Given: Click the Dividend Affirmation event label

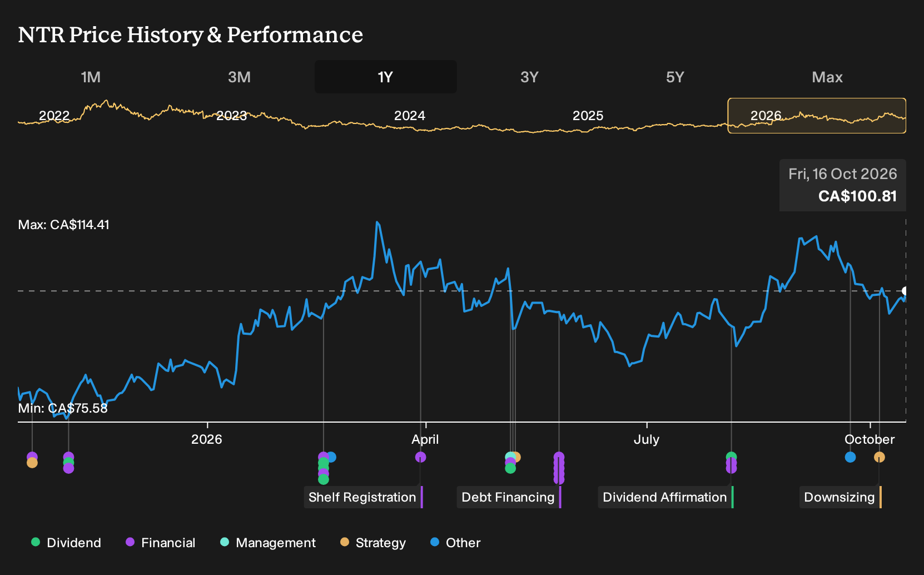Looking at the screenshot, I should [x=666, y=497].
